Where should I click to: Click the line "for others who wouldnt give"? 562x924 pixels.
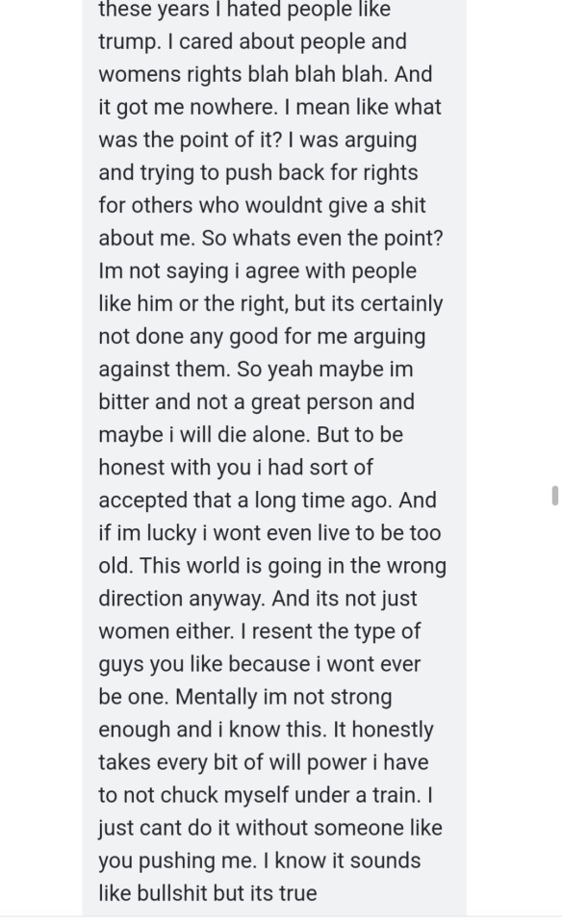(x=233, y=205)
